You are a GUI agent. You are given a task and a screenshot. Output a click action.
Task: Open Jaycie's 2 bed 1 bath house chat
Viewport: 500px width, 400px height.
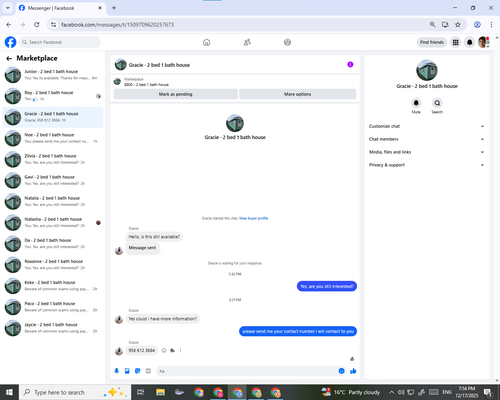[53, 328]
